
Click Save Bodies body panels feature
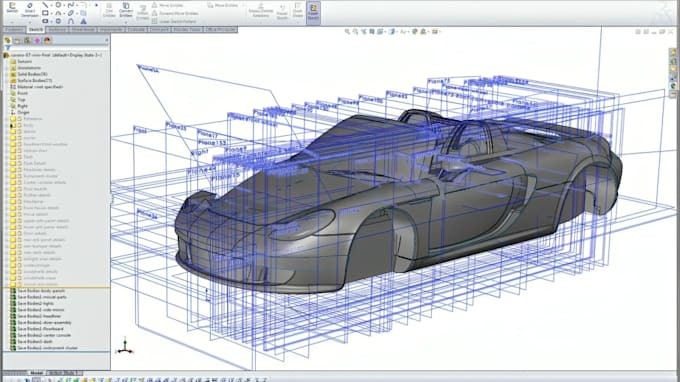[x=37, y=291]
